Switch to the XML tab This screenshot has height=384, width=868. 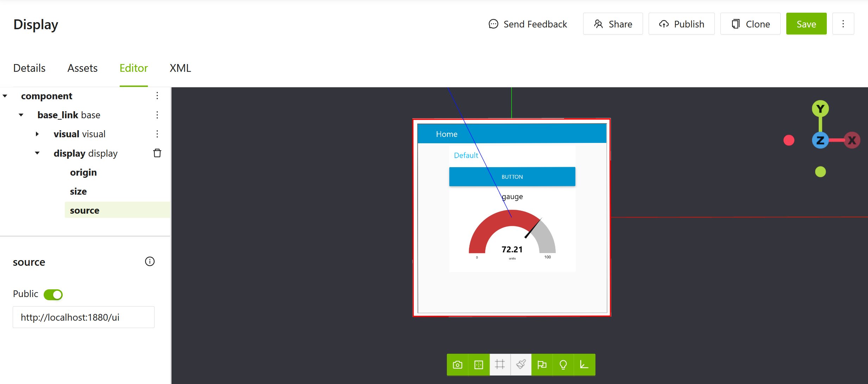[x=180, y=68]
